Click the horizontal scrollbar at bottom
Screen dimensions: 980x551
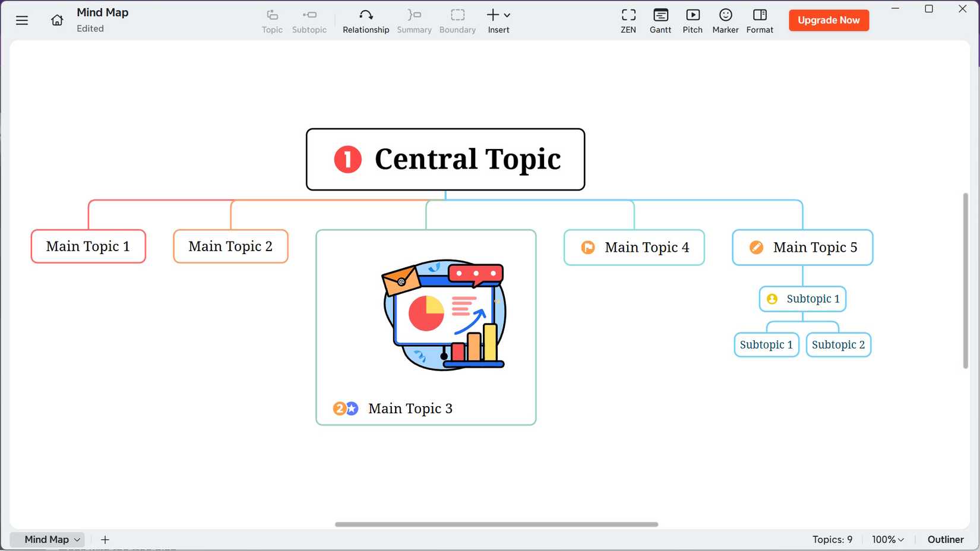tap(496, 524)
